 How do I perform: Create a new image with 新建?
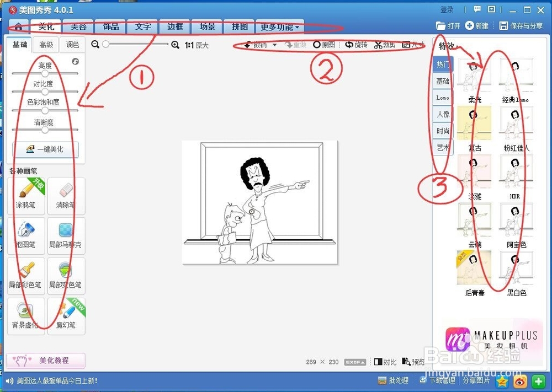pyautogui.click(x=477, y=26)
